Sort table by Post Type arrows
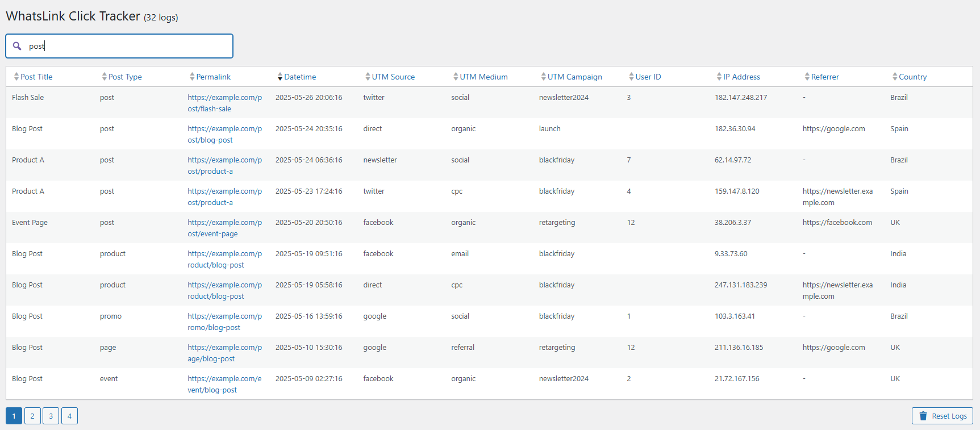Screen dimensions: 980x430 105,77
